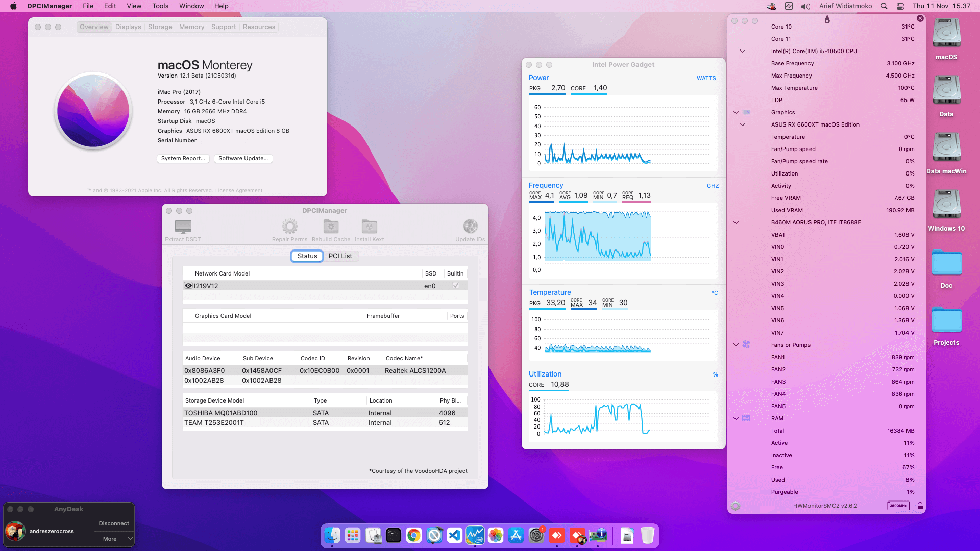Open Trash from the Dock
Image resolution: width=980 pixels, height=551 pixels.
(648, 535)
